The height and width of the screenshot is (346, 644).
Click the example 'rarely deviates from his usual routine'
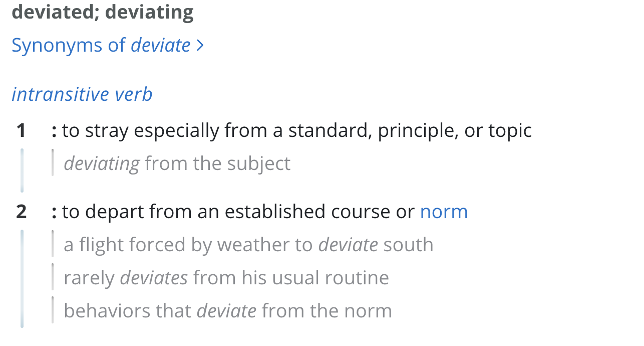coord(226,278)
